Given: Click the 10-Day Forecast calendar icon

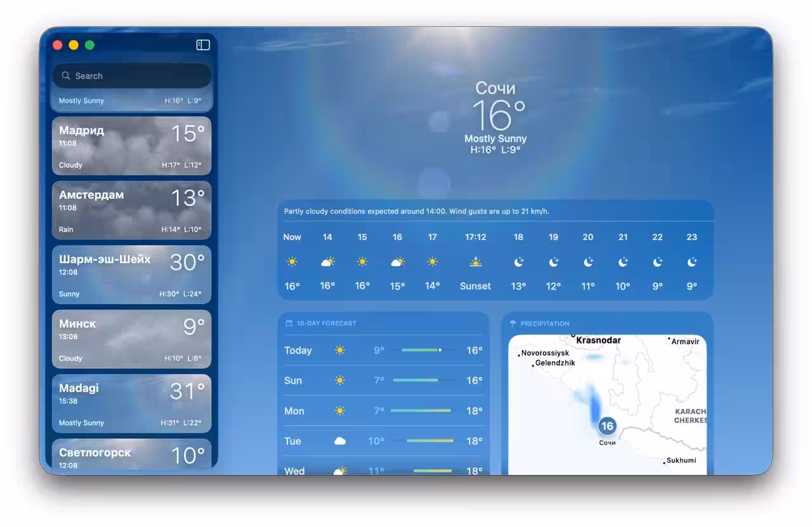Looking at the screenshot, I should click(289, 323).
